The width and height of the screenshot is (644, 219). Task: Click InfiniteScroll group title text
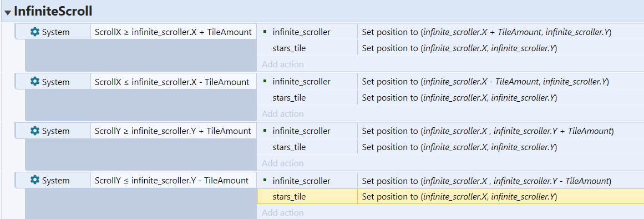[53, 12]
